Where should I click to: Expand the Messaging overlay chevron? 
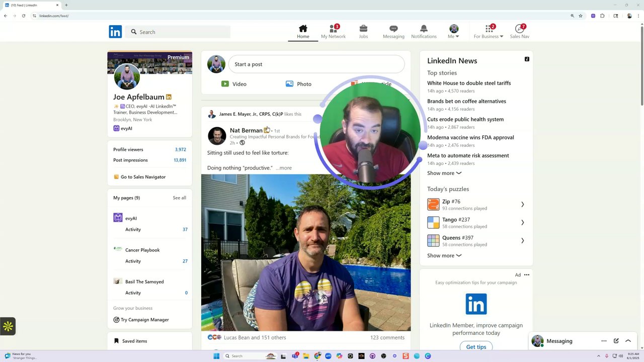(628, 341)
